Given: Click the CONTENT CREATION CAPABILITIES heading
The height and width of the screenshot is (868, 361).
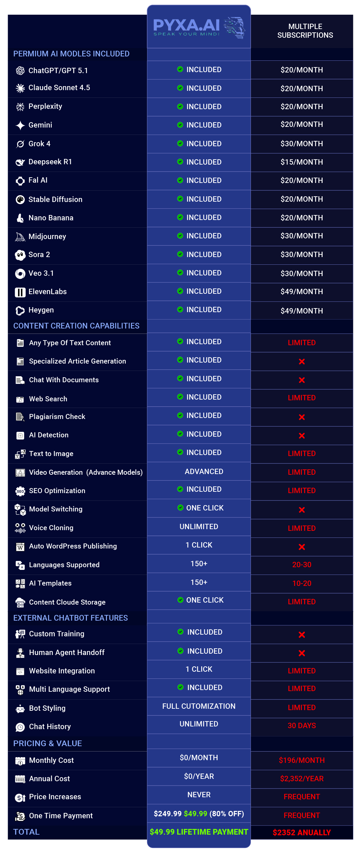Looking at the screenshot, I should (76, 326).
